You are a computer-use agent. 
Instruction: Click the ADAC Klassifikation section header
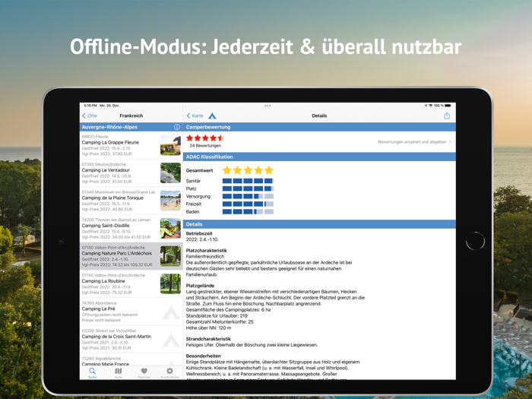click(319, 157)
